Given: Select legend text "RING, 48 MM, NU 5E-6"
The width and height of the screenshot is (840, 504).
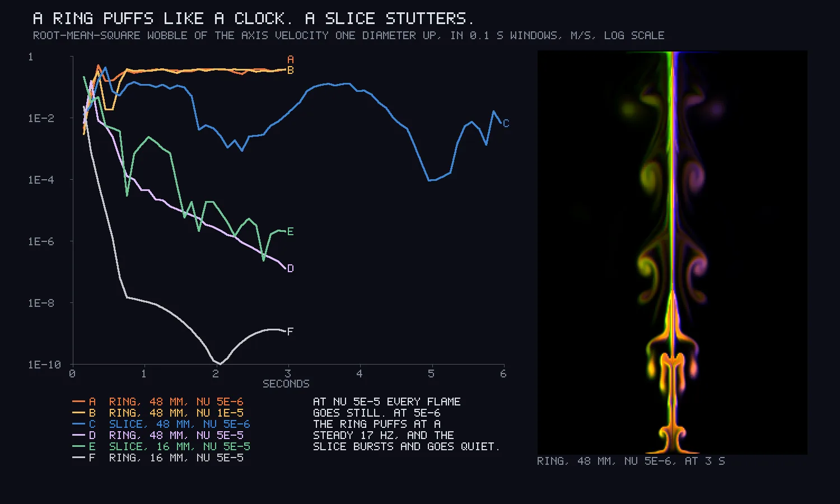Looking at the screenshot, I should click(176, 402).
